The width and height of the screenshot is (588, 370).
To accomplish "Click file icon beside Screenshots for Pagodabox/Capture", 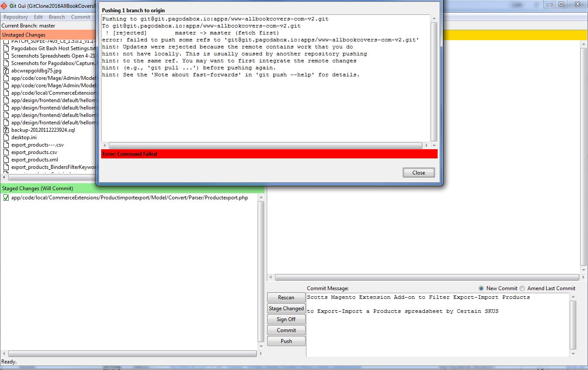I will coord(6,63).
